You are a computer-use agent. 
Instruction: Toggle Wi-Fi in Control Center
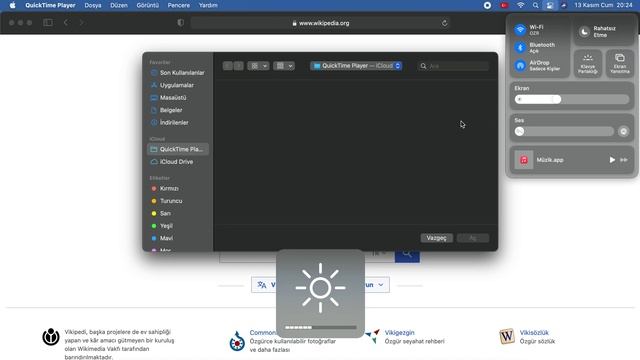520,30
